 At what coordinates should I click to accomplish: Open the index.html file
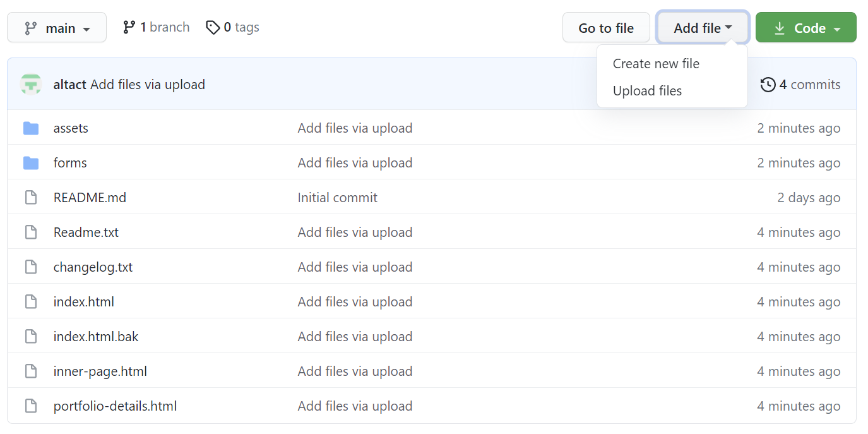(84, 301)
